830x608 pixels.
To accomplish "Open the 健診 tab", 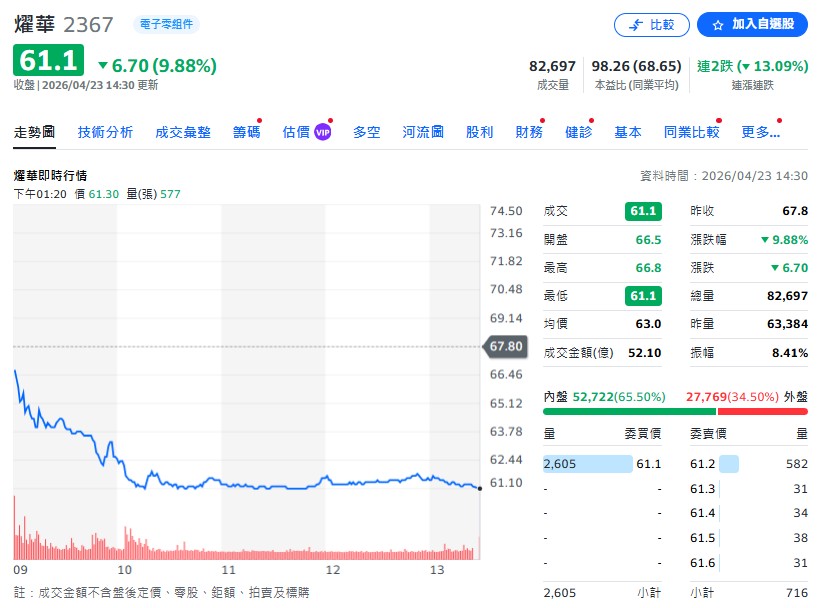I will pos(578,132).
